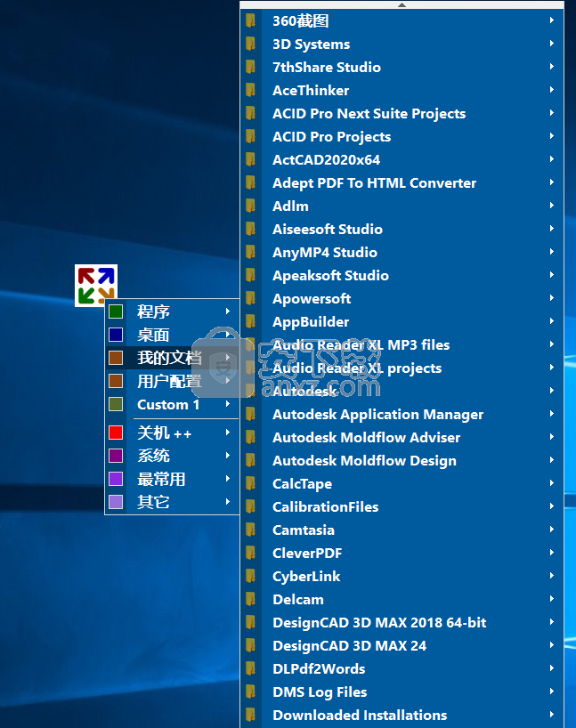
Task: Click the violet swatch next to 最常用
Action: pos(116,479)
